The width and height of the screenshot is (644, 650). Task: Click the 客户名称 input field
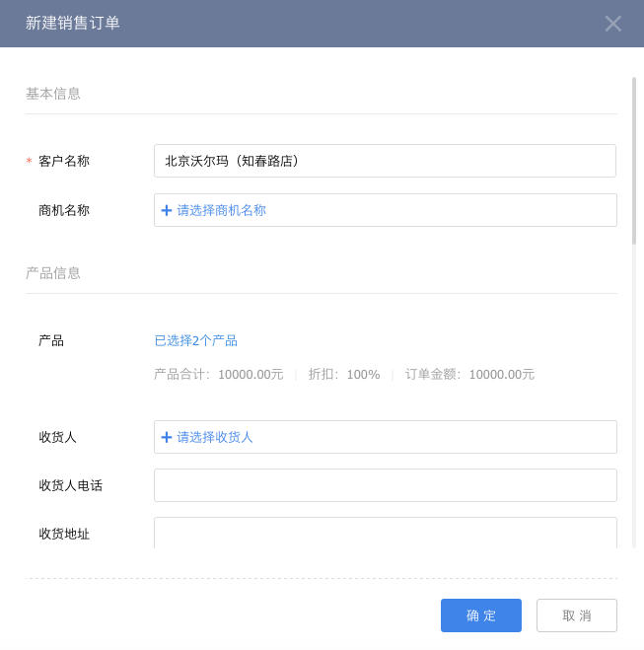pyautogui.click(x=385, y=161)
